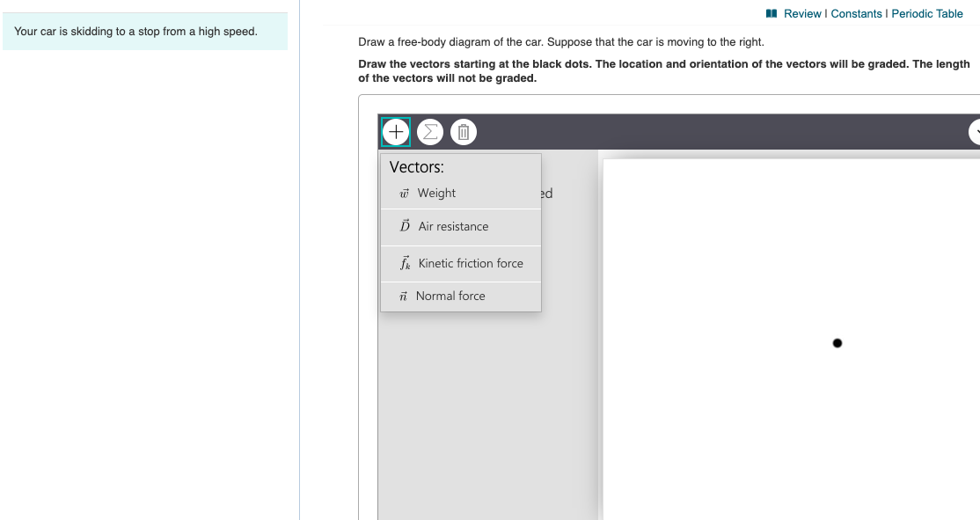This screenshot has height=520, width=980.
Task: Click the f-k vector symbol icon
Action: [405, 263]
